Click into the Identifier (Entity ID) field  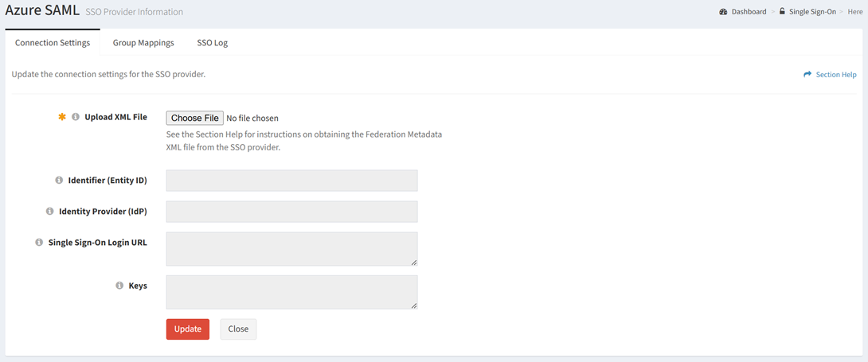(x=291, y=181)
